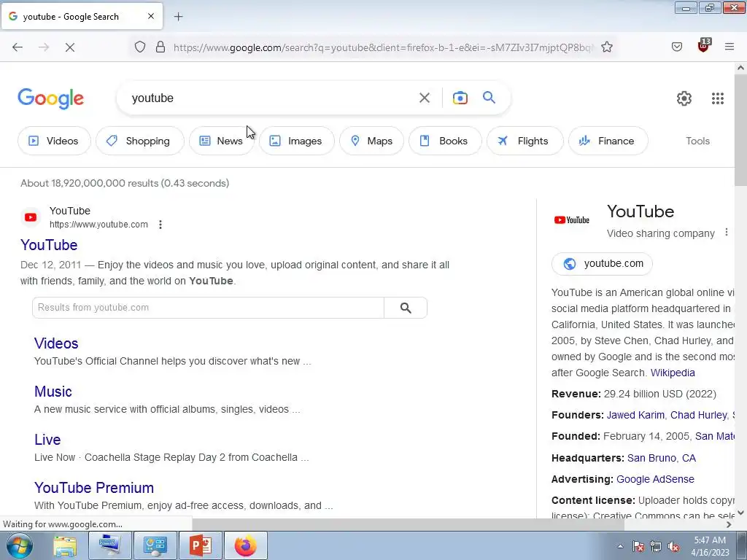
Task: Show hidden system tray icons
Action: 620,546
